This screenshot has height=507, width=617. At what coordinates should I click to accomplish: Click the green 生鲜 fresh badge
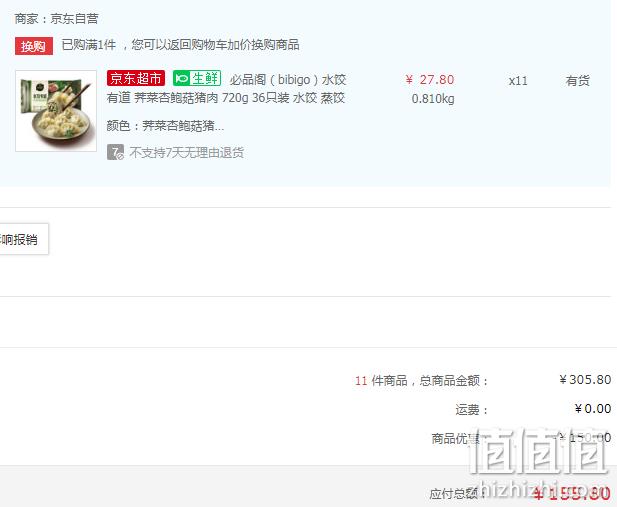(197, 78)
